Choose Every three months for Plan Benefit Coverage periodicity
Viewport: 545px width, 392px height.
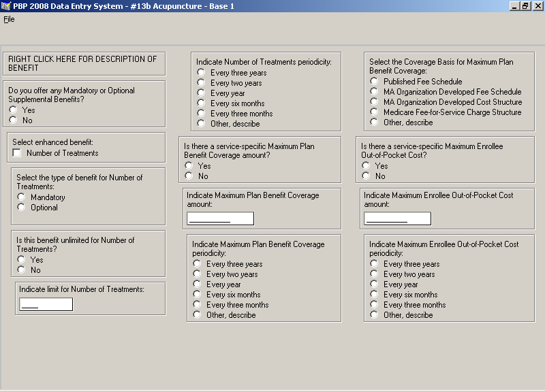[x=197, y=304]
